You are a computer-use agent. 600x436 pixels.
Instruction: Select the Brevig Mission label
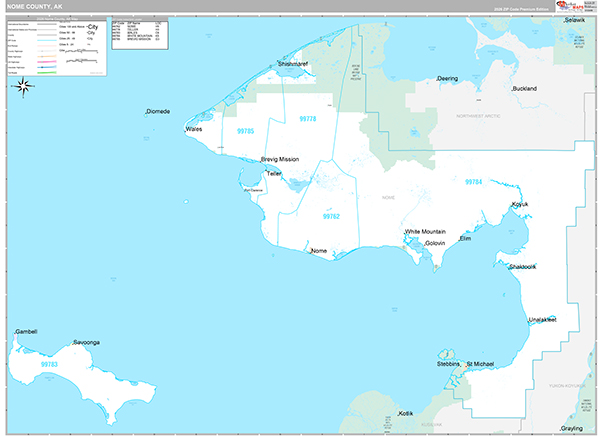point(280,159)
